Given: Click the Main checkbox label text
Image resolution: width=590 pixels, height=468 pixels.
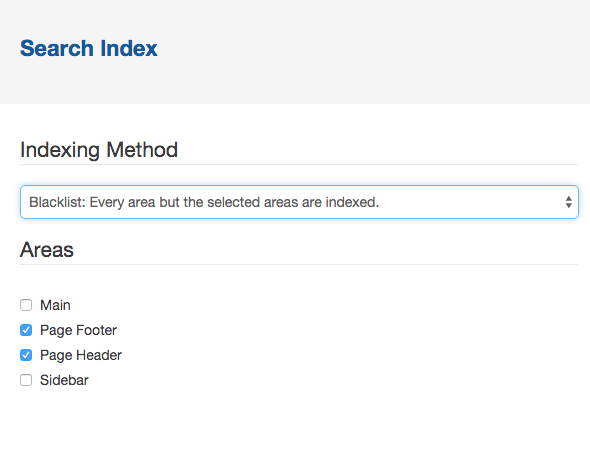Looking at the screenshot, I should [x=55, y=305].
